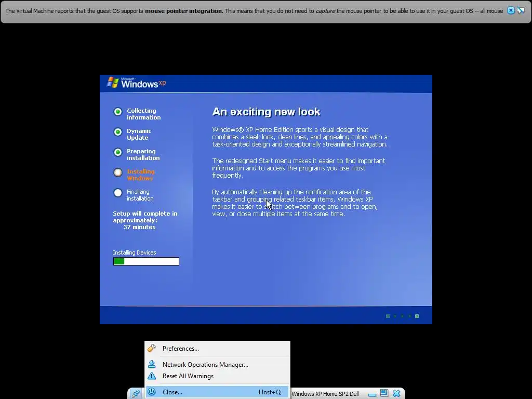This screenshot has height=399, width=532.
Task: Toggle the pushpin on mini toolbar
Action: (136, 394)
